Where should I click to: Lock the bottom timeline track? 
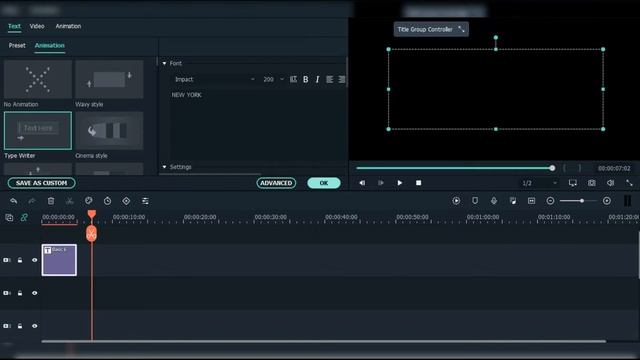[20, 326]
